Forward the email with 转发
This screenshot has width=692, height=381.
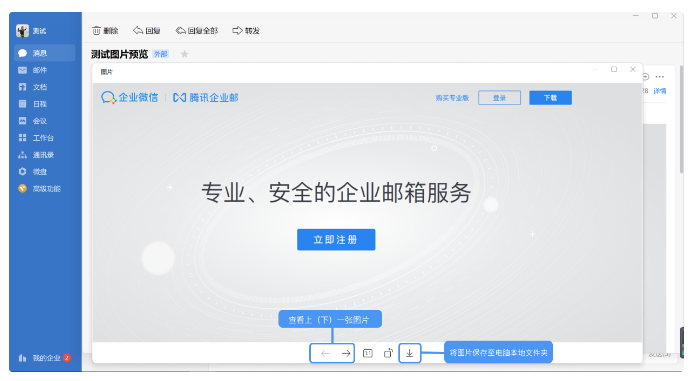pos(246,30)
